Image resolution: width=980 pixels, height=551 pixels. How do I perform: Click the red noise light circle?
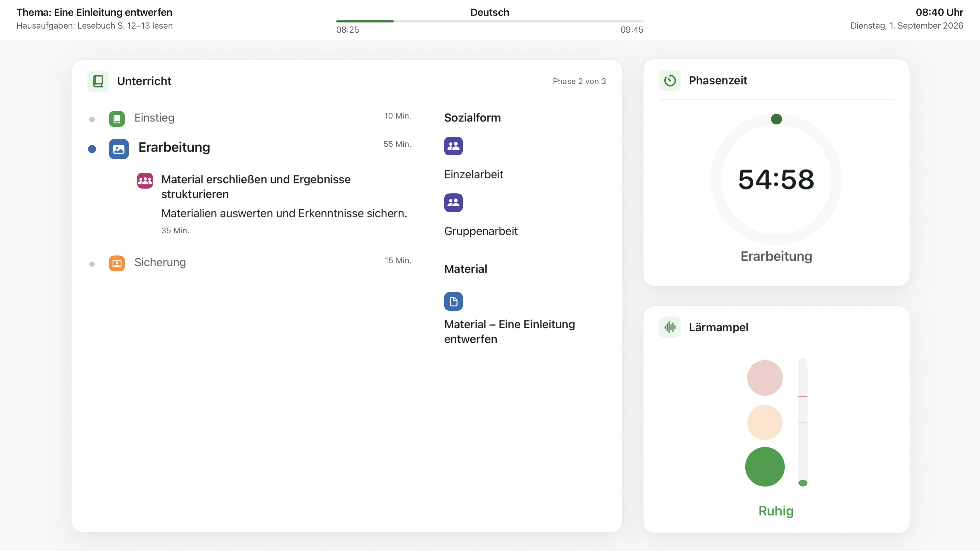(x=765, y=378)
